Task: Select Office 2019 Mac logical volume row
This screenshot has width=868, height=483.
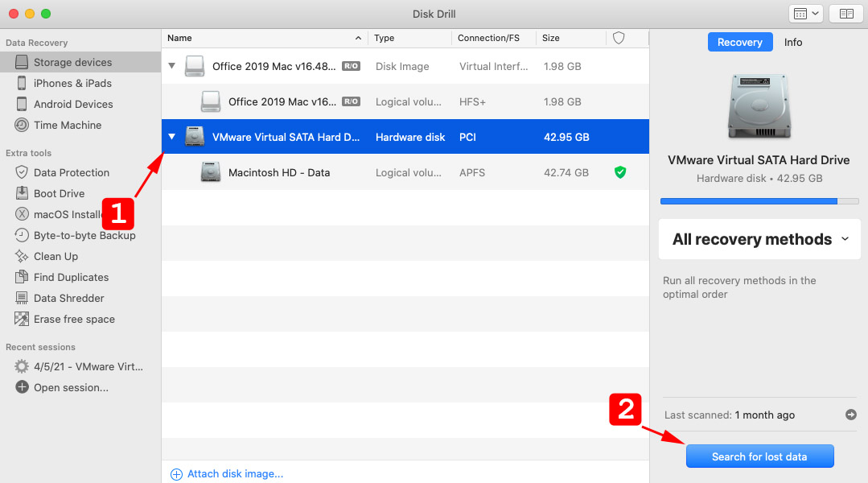Action: tap(405, 101)
